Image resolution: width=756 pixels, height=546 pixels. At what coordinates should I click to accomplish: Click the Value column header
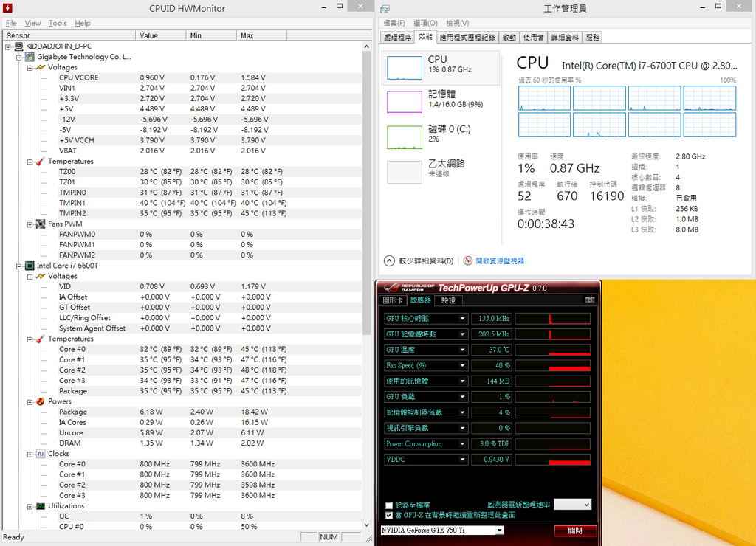[161, 35]
